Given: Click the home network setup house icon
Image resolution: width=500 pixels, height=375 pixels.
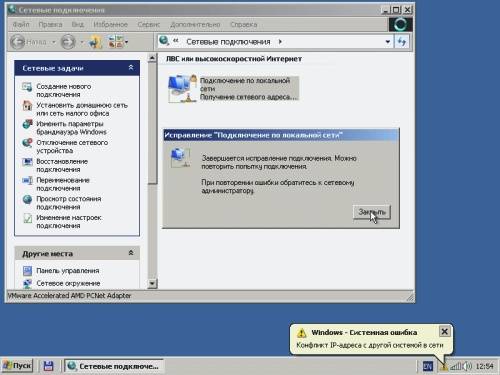Looking at the screenshot, I should click(27, 106).
